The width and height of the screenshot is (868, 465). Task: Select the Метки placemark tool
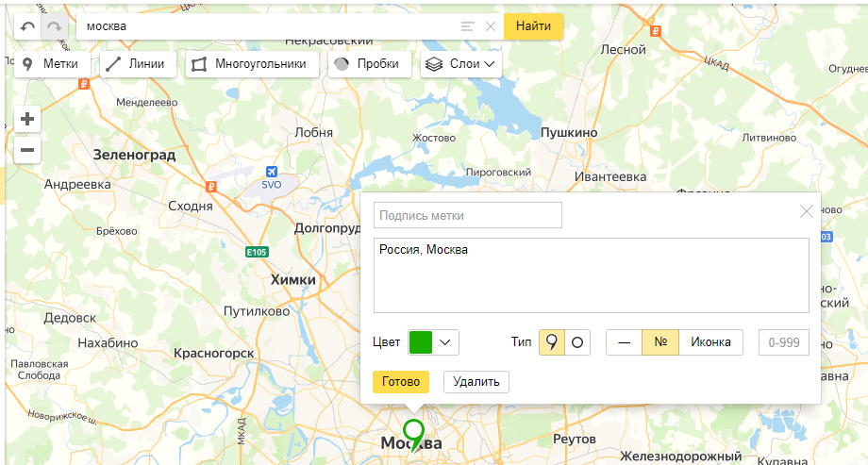pyautogui.click(x=50, y=64)
